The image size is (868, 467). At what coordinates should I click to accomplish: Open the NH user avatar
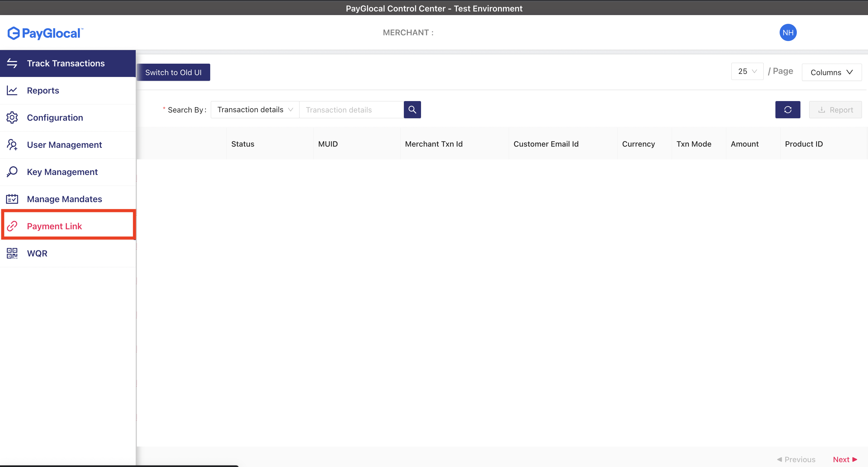click(x=788, y=33)
